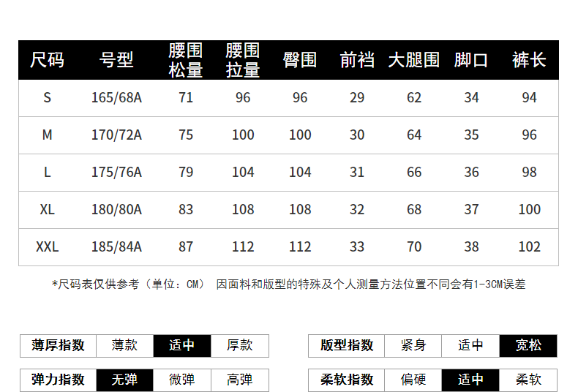The height and width of the screenshot is (392, 578).
Task: Select highlighted 适中 softness option
Action: click(x=470, y=380)
